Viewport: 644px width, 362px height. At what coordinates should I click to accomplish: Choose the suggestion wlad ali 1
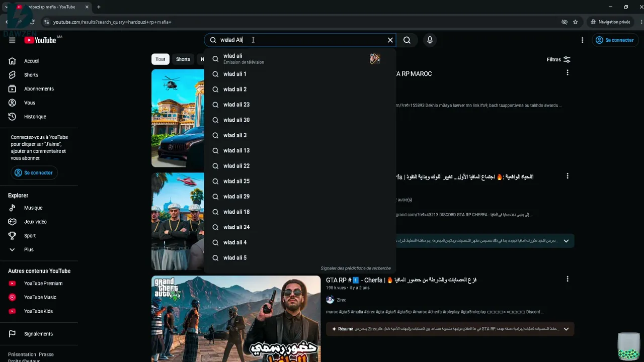click(x=300, y=74)
